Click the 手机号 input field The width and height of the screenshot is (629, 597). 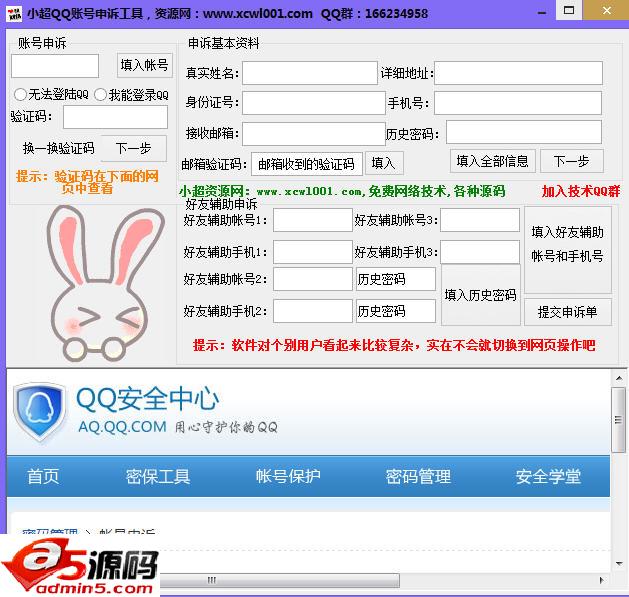pos(518,103)
